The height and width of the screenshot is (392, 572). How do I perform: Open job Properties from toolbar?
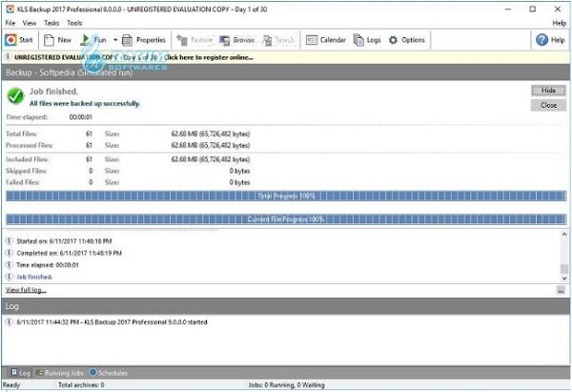point(143,40)
